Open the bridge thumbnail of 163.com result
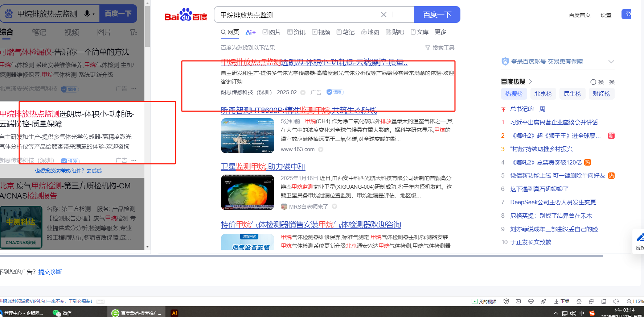Image resolution: width=644 pixels, height=317 pixels. [247, 136]
